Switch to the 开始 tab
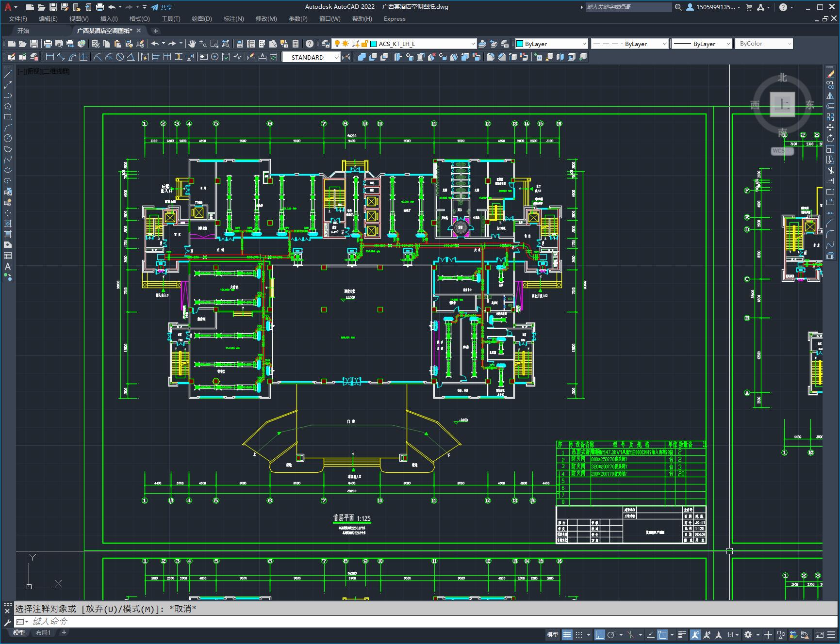The width and height of the screenshot is (840, 644). pyautogui.click(x=23, y=31)
